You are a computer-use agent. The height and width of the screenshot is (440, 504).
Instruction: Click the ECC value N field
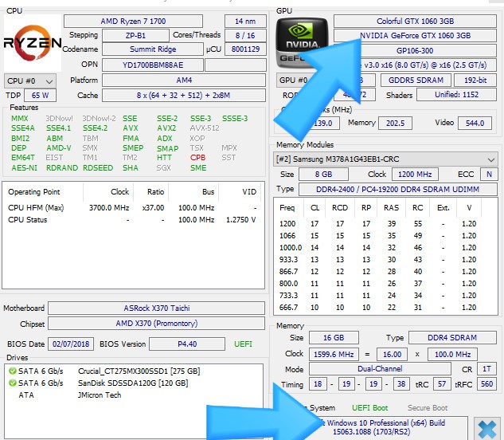pyautogui.click(x=489, y=175)
